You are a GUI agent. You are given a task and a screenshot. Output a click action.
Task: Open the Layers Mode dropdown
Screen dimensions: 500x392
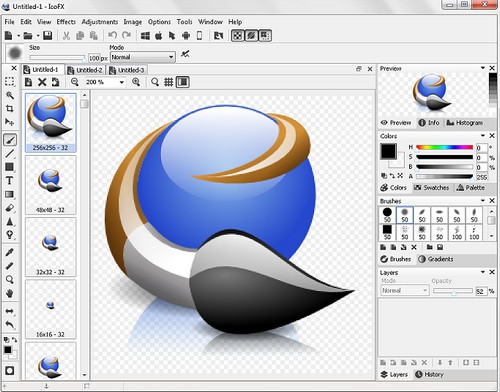(x=404, y=291)
